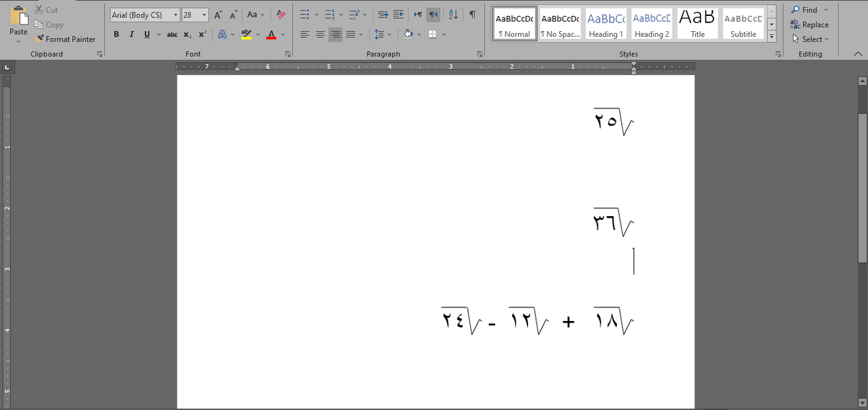Apply the yellow text highlight color
868x410 pixels.
coord(246,35)
